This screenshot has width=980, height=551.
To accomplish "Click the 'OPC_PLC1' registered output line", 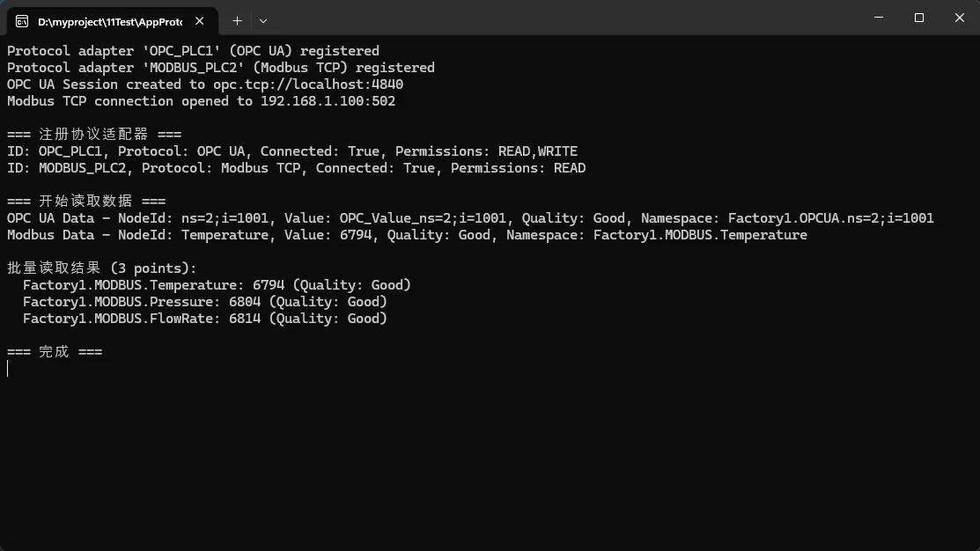I will [x=193, y=51].
